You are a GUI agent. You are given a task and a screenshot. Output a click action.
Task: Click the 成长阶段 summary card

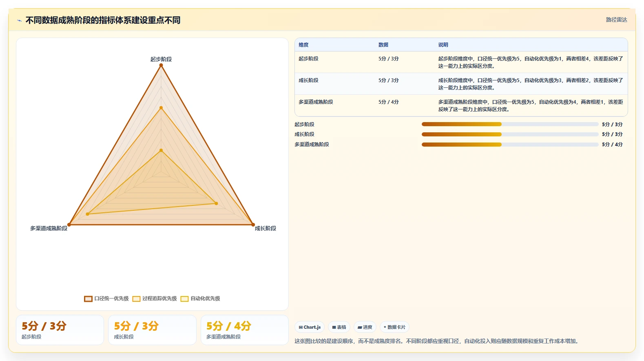[x=152, y=330]
